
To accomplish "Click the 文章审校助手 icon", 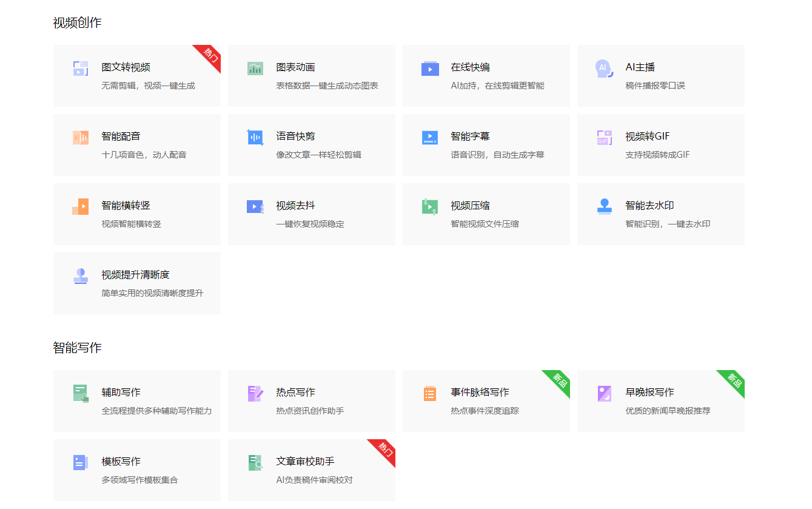I will (x=255, y=463).
